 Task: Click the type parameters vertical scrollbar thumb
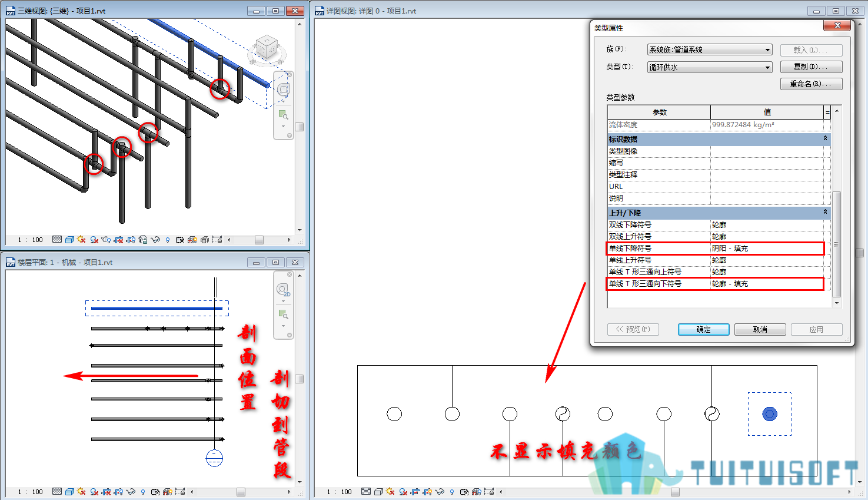click(x=836, y=244)
